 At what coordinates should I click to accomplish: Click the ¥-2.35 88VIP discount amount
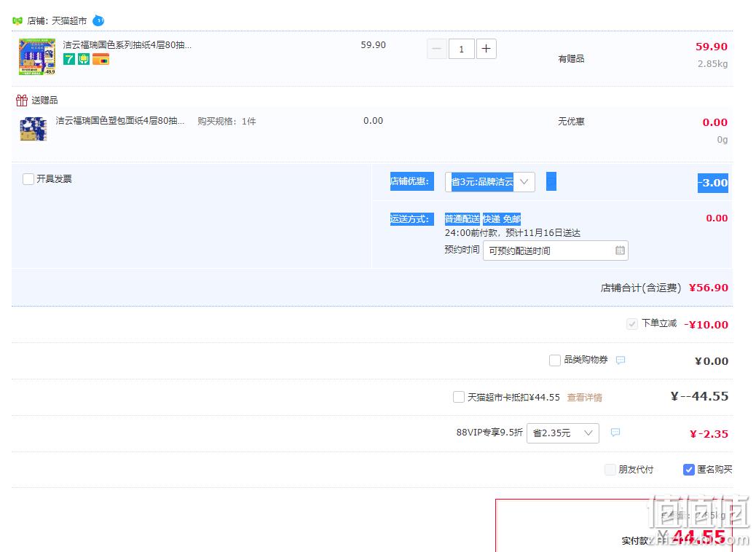tap(709, 434)
